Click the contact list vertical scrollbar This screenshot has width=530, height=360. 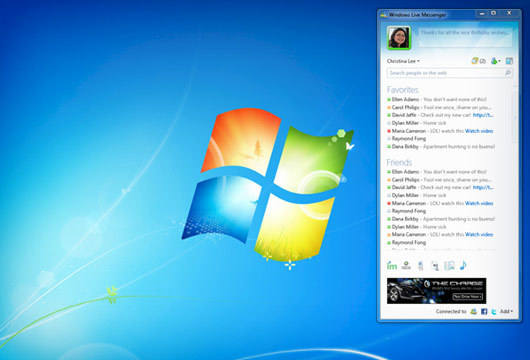(515, 118)
